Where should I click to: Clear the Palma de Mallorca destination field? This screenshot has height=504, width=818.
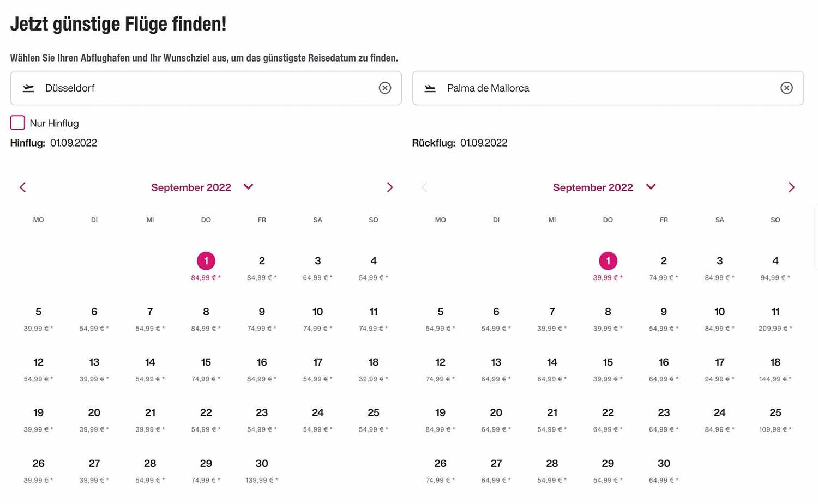pyautogui.click(x=786, y=88)
